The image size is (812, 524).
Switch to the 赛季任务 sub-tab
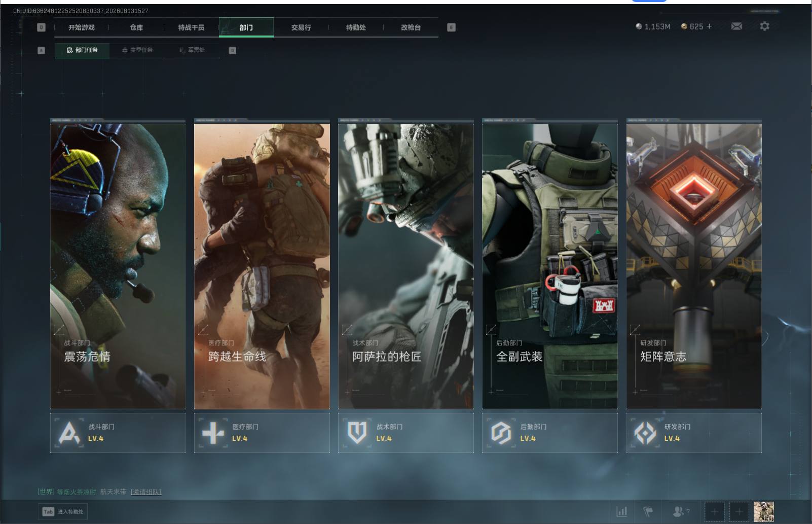point(137,50)
